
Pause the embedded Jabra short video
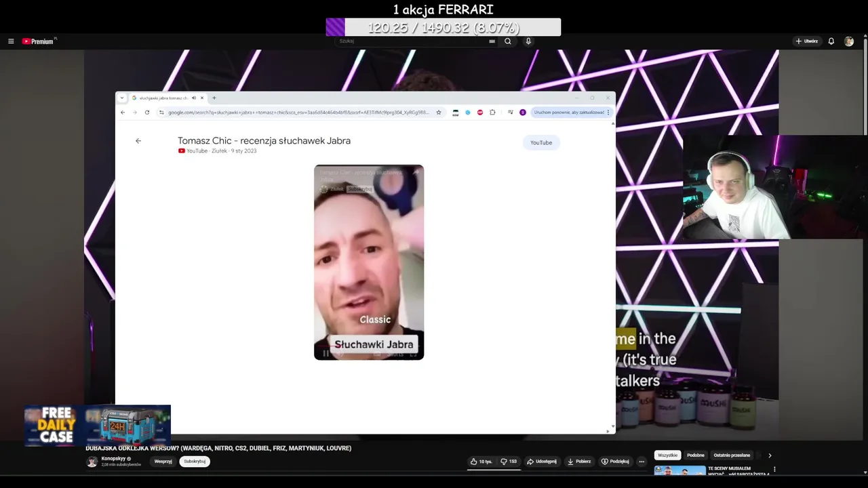325,353
